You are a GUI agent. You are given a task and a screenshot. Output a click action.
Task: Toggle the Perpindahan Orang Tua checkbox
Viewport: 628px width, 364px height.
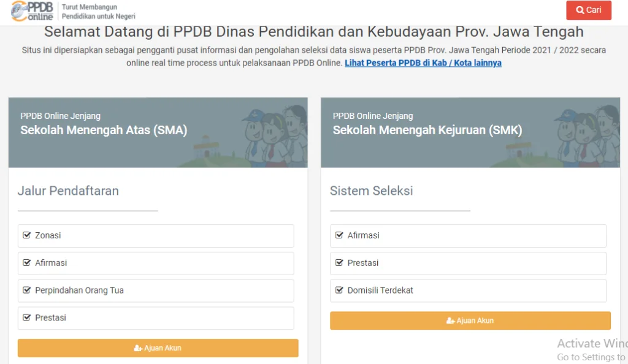tap(26, 290)
